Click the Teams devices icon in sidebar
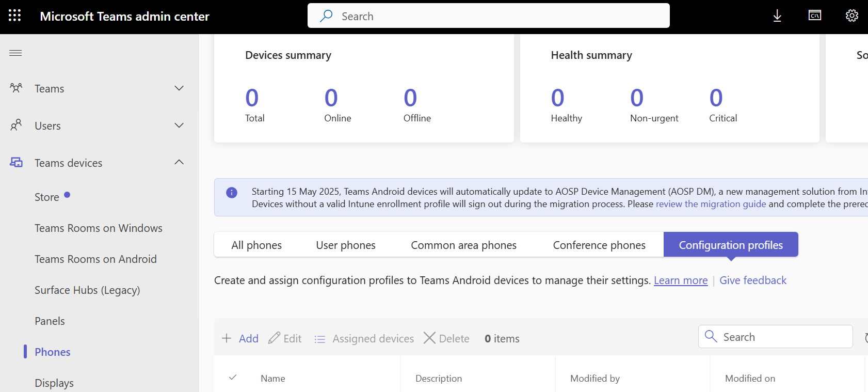The width and height of the screenshot is (868, 392). point(16,162)
